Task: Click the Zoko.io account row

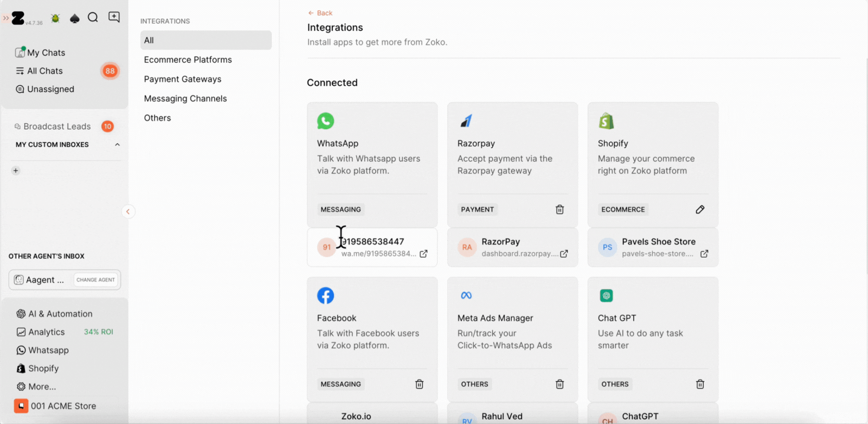Action: click(x=372, y=414)
